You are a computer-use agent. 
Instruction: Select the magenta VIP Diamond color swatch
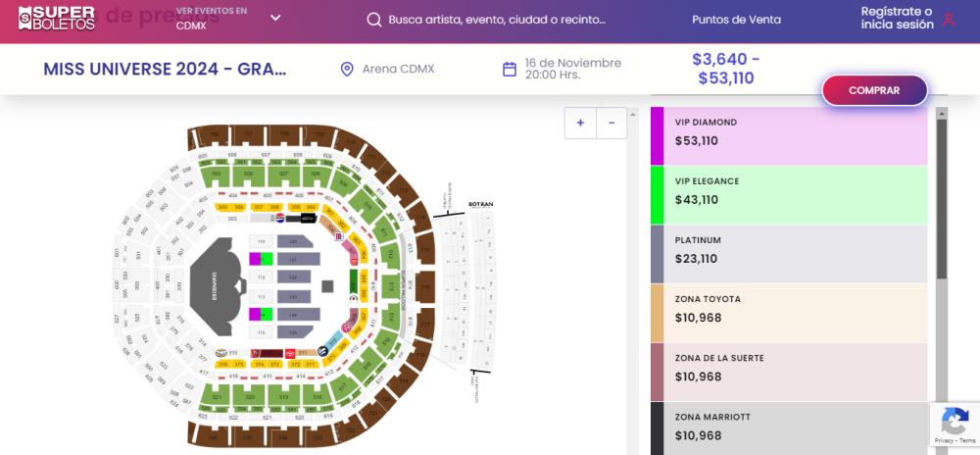657,135
